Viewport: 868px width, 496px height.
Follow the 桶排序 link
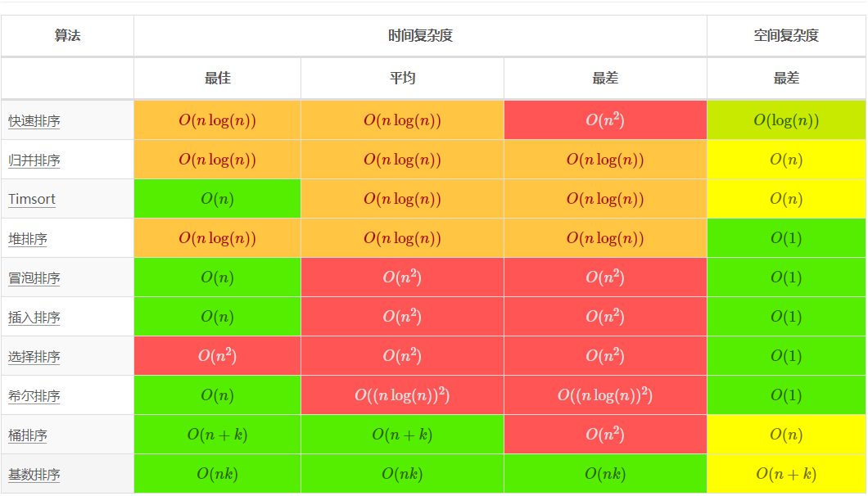(x=28, y=435)
